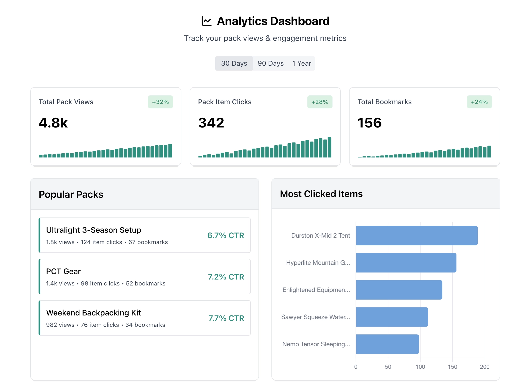Switch to the 1 Year range
The height and width of the screenshot is (392, 532).
301,63
